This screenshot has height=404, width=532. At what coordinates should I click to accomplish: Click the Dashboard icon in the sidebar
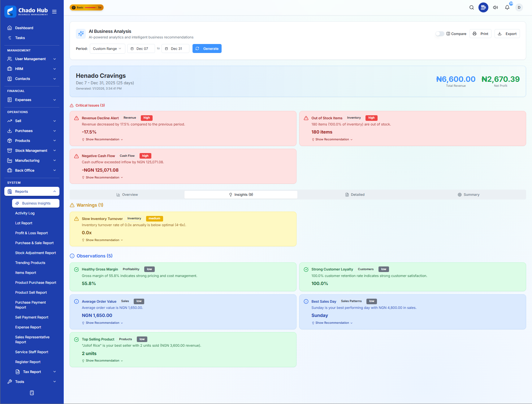click(x=10, y=28)
